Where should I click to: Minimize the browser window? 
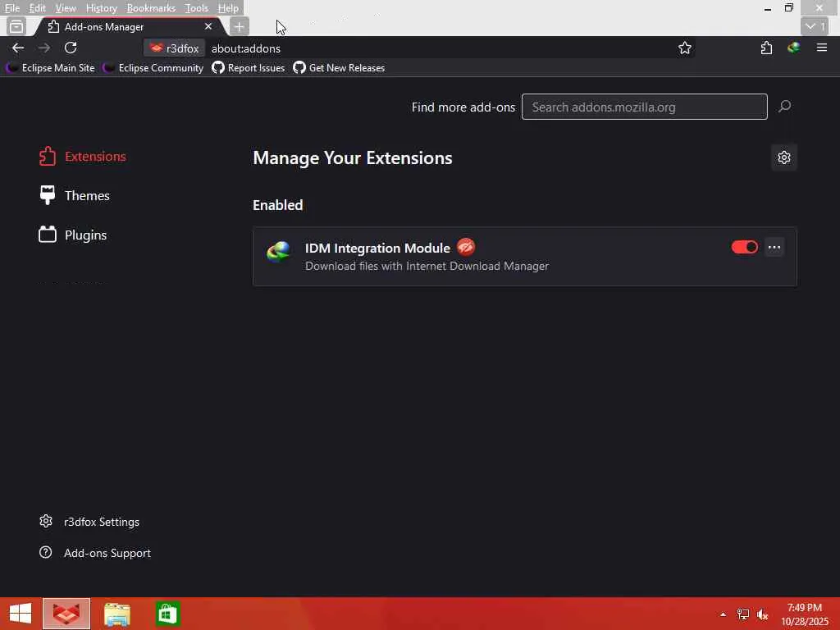[x=768, y=8]
